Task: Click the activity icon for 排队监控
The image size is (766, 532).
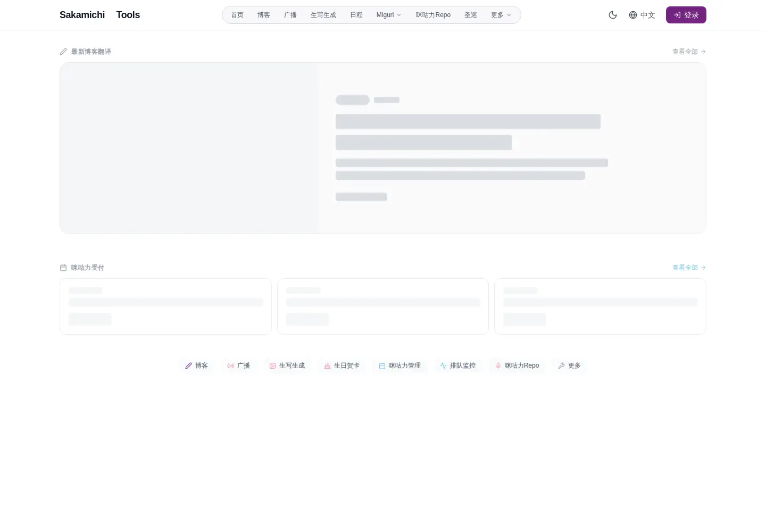Action: (x=443, y=365)
